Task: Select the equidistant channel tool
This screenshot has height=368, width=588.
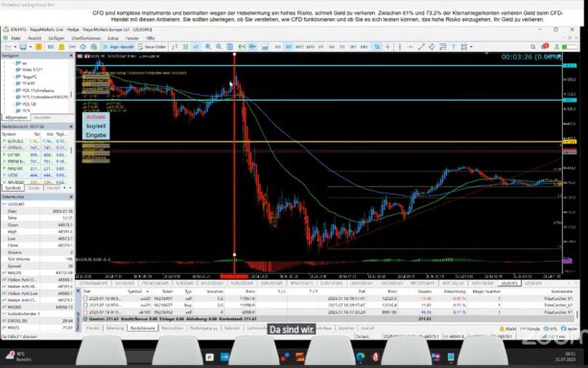Action: tap(432, 47)
